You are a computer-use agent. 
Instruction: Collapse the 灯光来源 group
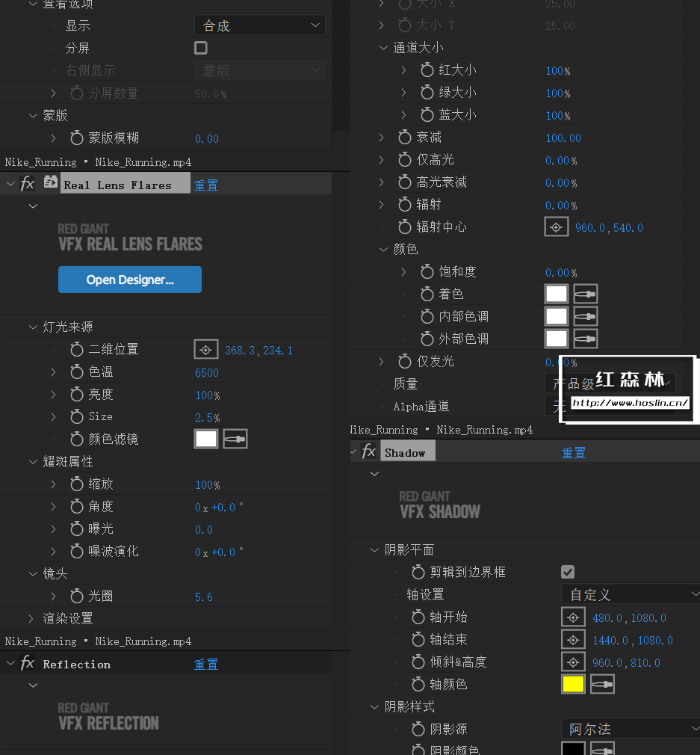(x=33, y=327)
